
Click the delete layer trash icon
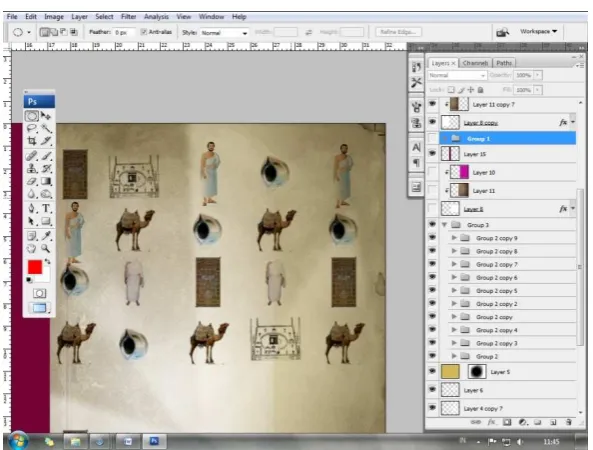point(568,422)
